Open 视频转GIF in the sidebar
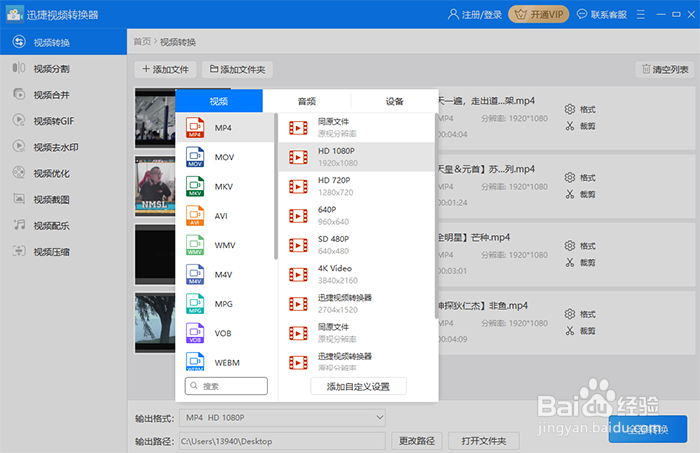The height and width of the screenshot is (453, 700). 63,121
